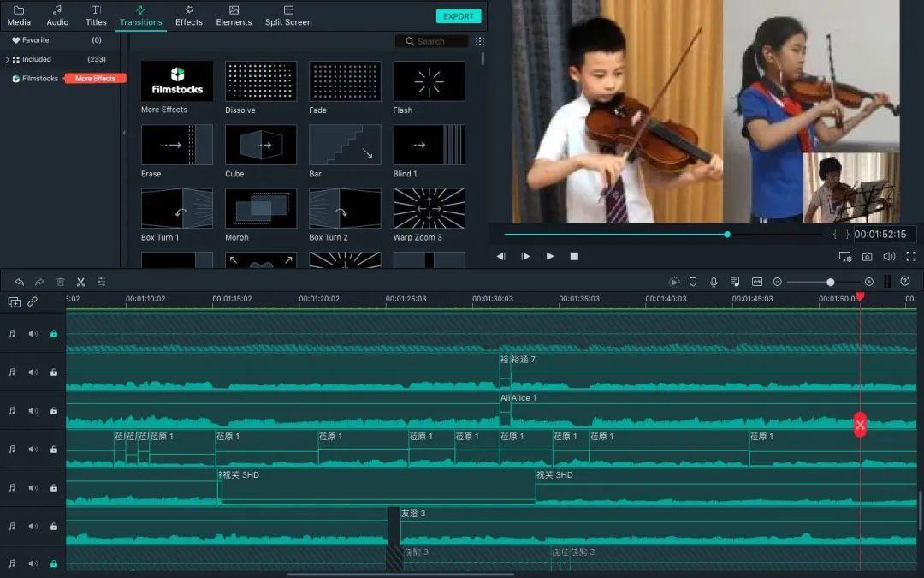Play the preview video
924x578 pixels.
pos(550,256)
